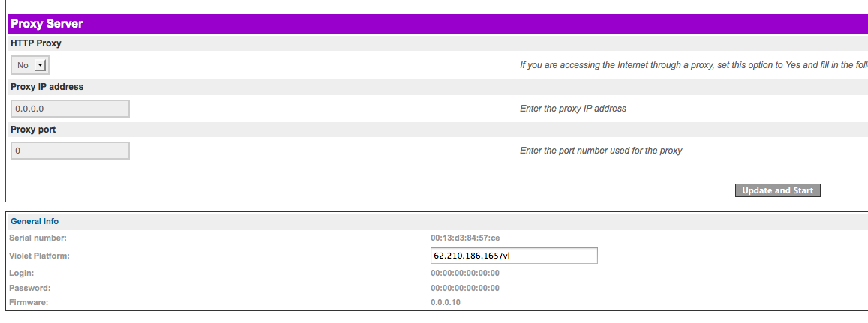Open the HTTP Proxy No dropdown
Viewport: 868px width, 323px height.
30,65
